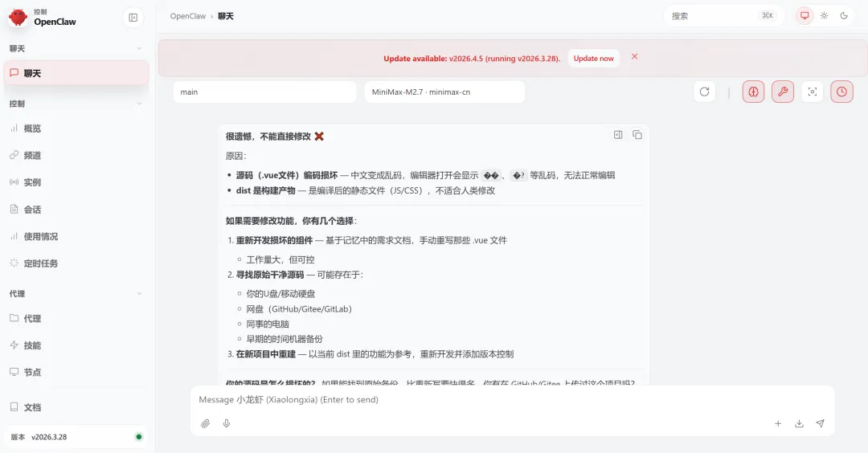Toggle the brain thinking icon button
The height and width of the screenshot is (453, 868).
coord(753,92)
